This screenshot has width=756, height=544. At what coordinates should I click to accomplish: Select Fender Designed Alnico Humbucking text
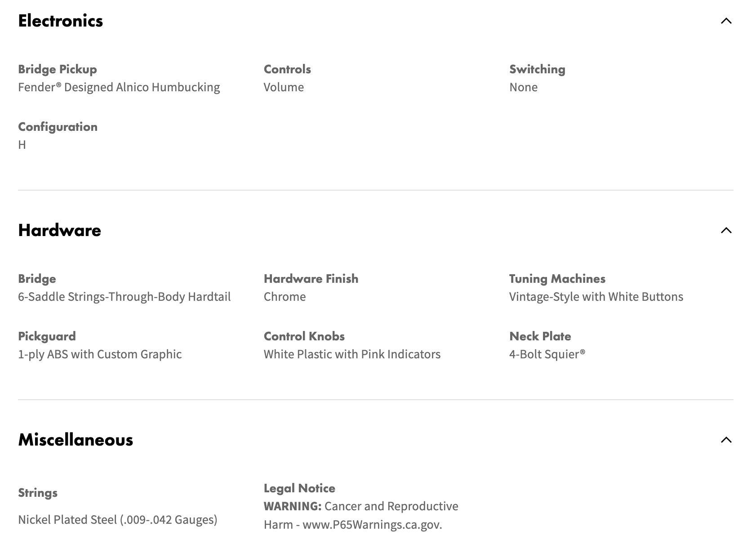tap(119, 87)
